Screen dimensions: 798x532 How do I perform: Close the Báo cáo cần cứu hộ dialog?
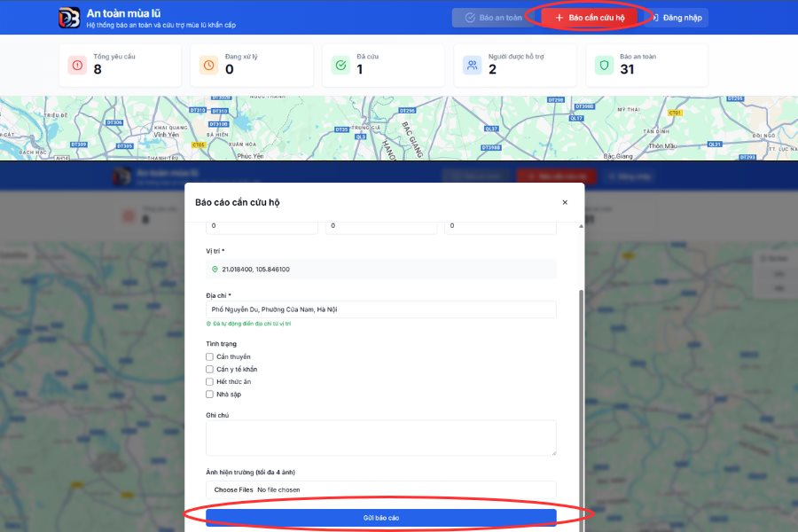[x=565, y=202]
